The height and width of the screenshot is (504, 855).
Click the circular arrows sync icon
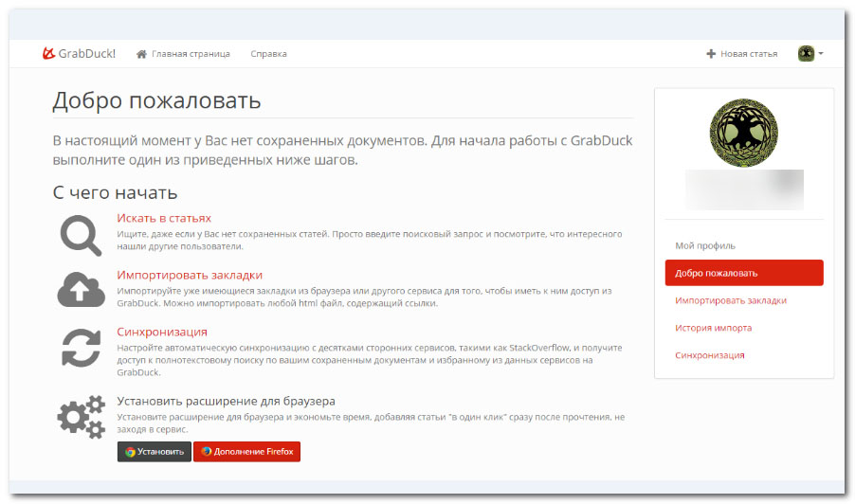(82, 348)
